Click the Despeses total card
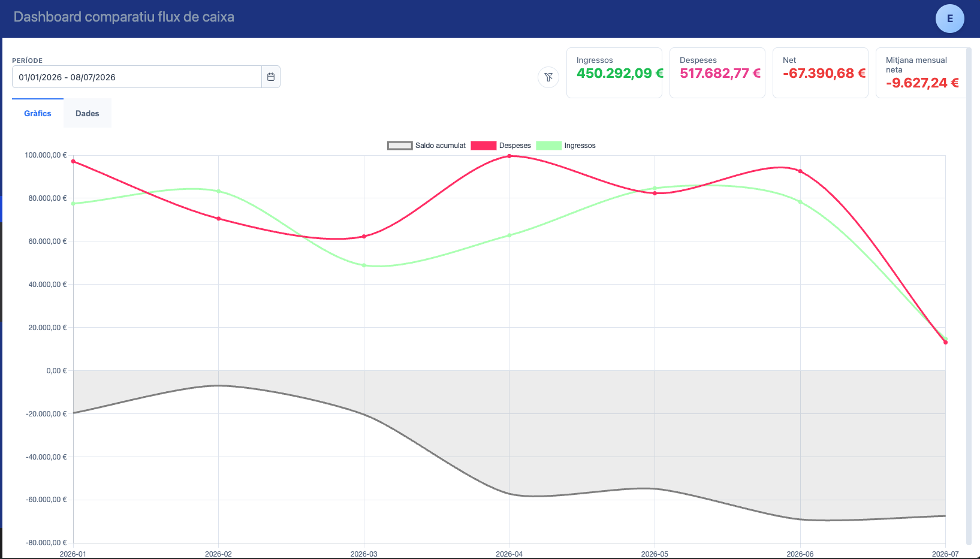The image size is (980, 559). 717,72
